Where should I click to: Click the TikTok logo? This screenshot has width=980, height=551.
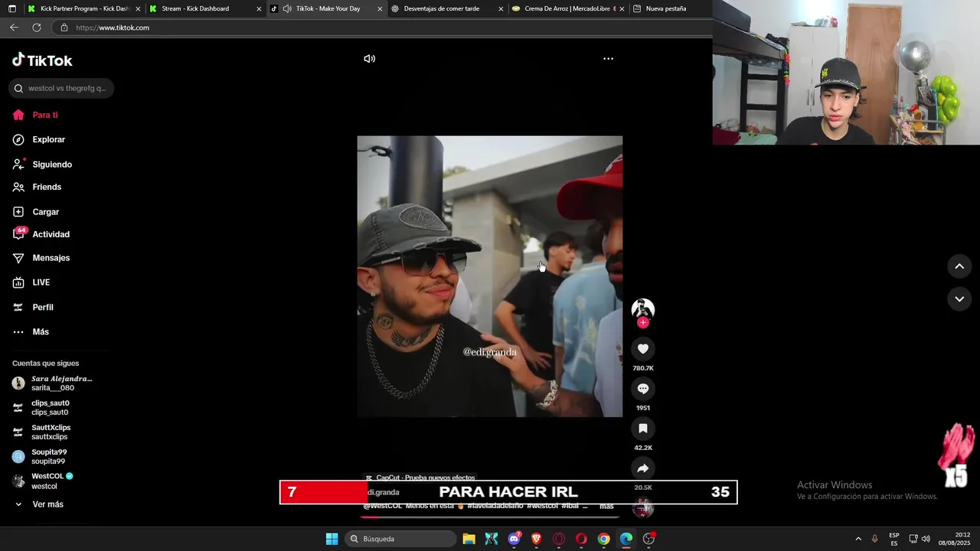pyautogui.click(x=42, y=60)
